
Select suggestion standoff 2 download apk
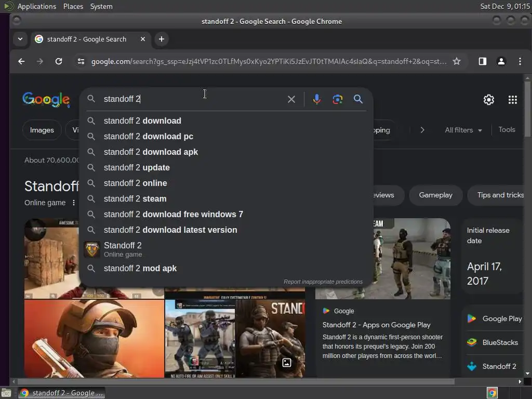[226, 152]
